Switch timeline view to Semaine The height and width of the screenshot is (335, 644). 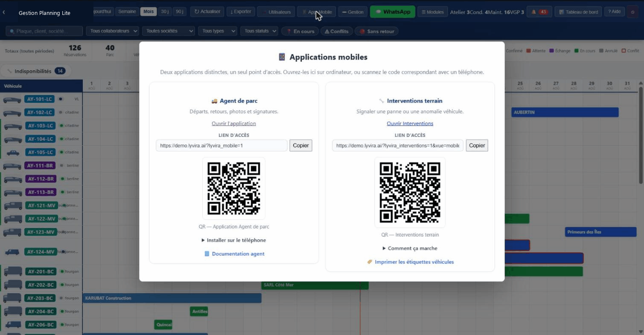tap(127, 12)
